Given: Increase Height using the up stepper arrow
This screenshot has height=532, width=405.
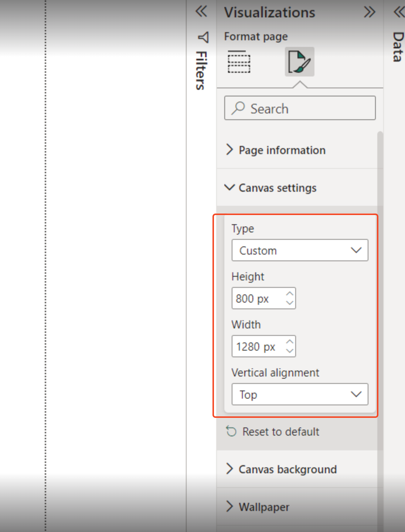Looking at the screenshot, I should 290,294.
